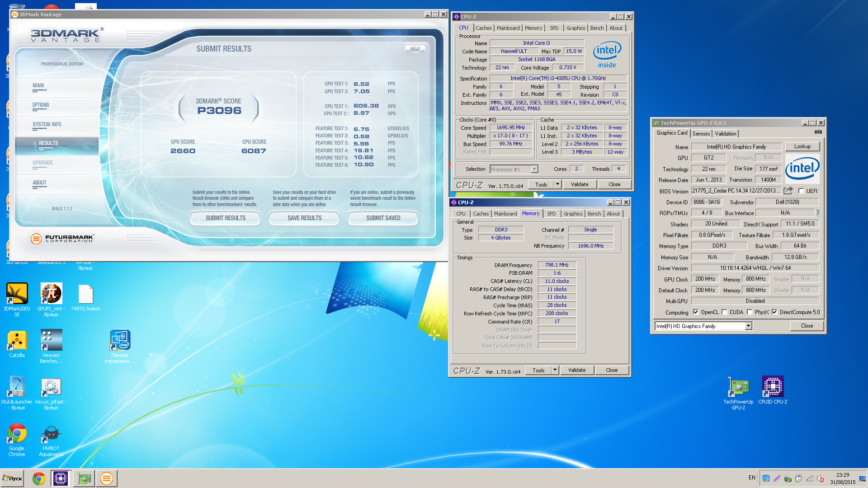This screenshot has height=488, width=868.
Task: Toggle the PhysX checkbox
Action: point(750,312)
